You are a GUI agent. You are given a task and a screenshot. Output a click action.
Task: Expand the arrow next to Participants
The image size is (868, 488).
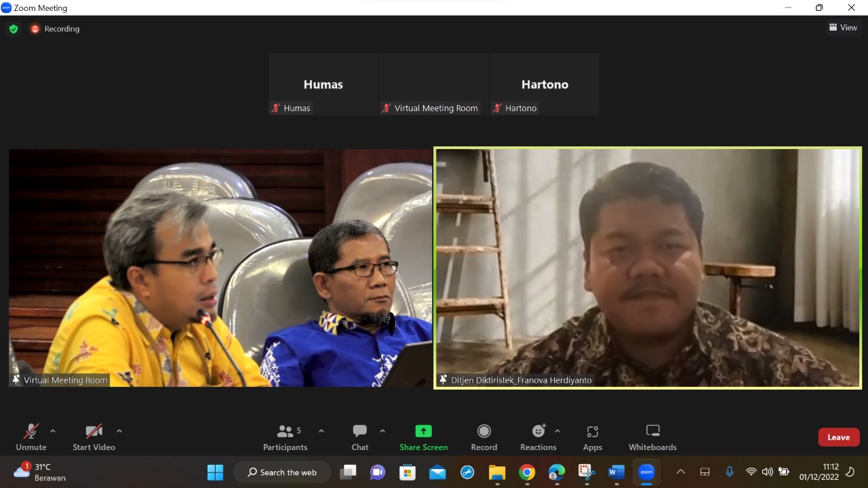coord(321,431)
